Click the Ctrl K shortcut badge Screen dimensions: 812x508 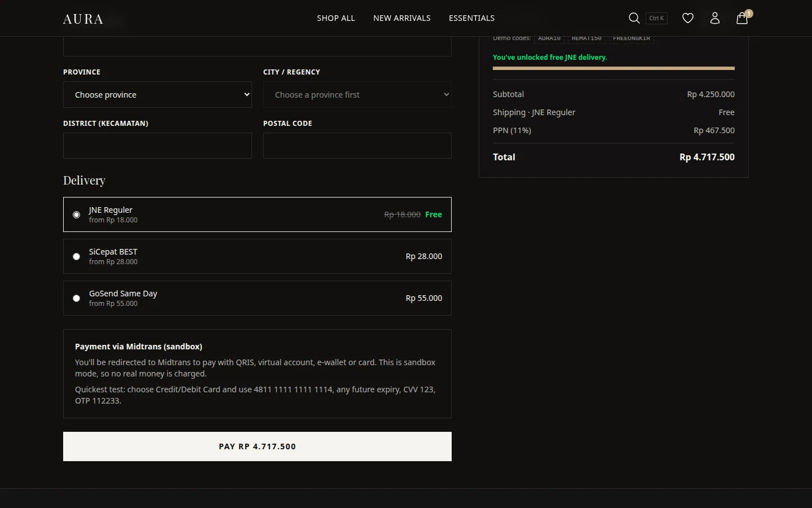click(656, 18)
